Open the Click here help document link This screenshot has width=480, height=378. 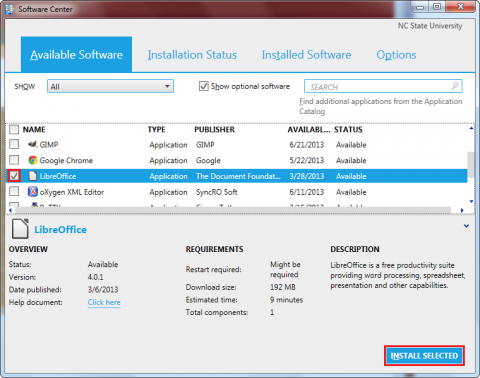click(104, 302)
